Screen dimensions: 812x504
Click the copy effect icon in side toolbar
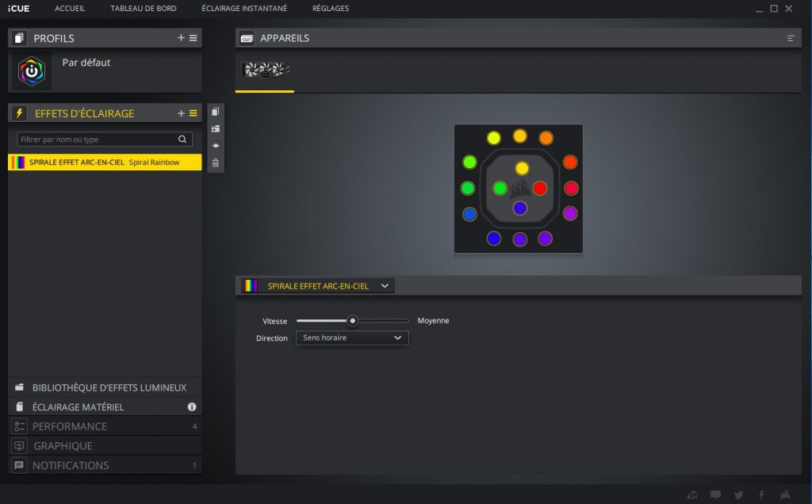pos(216,113)
